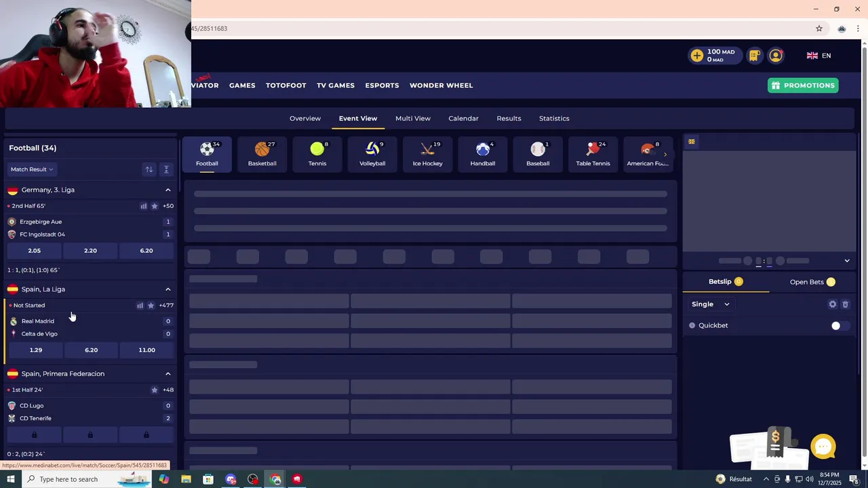Viewport: 868px width, 488px height.
Task: Open betslip settings gear icon
Action: (x=833, y=304)
